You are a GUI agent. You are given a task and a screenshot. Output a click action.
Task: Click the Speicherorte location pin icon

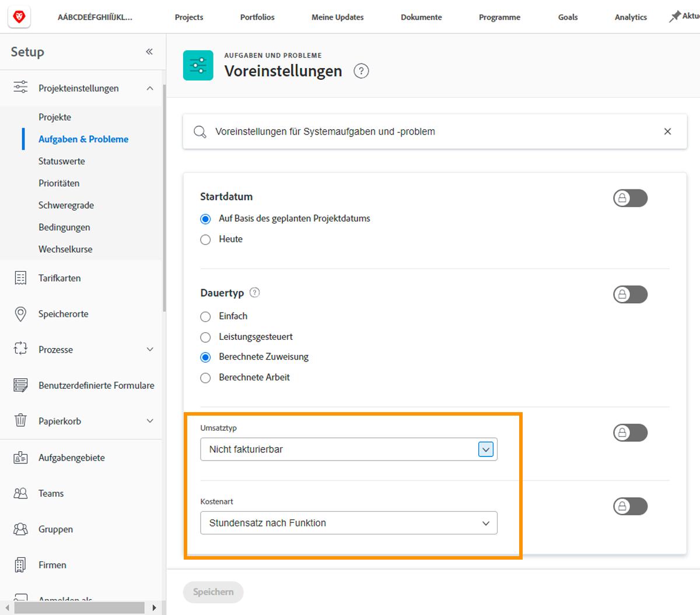[x=20, y=314]
